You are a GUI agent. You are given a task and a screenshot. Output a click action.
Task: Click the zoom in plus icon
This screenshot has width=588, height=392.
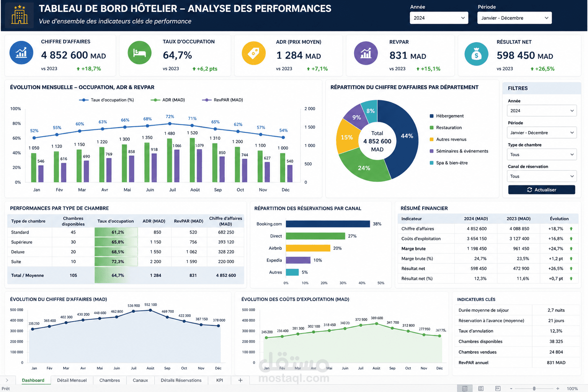[558, 389]
